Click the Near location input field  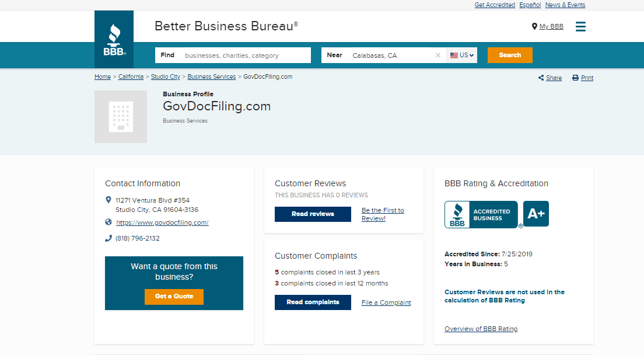[x=384, y=55]
